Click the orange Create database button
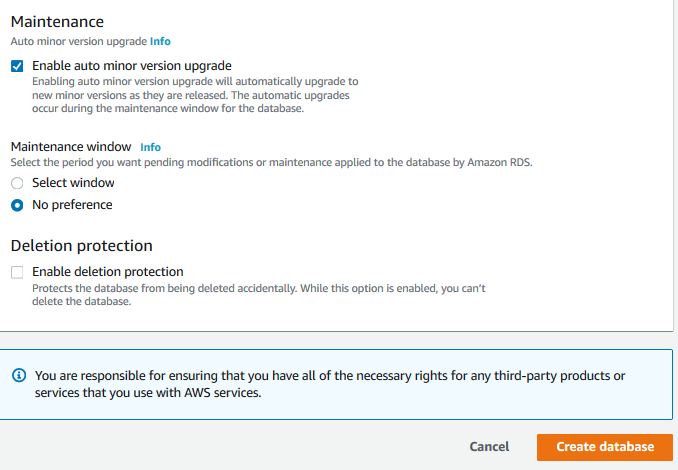 605,447
